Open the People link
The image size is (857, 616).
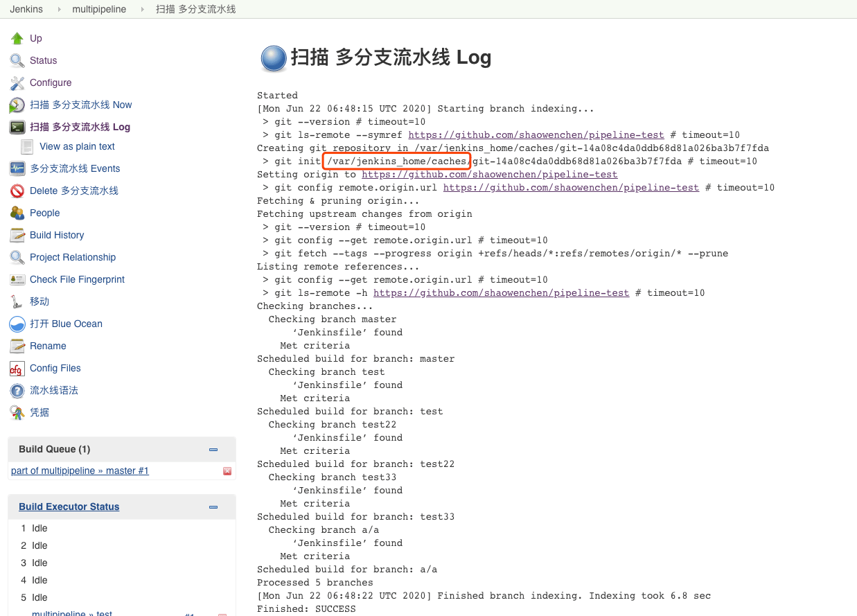[x=45, y=213]
